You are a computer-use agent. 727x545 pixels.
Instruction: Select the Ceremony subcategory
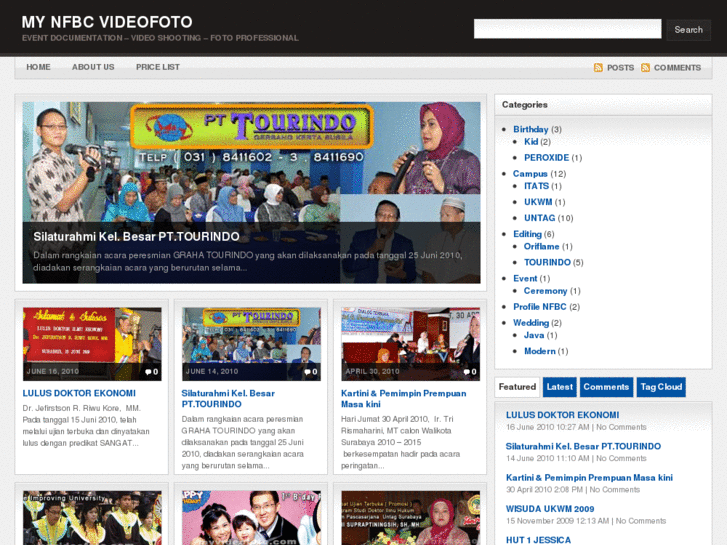click(546, 291)
